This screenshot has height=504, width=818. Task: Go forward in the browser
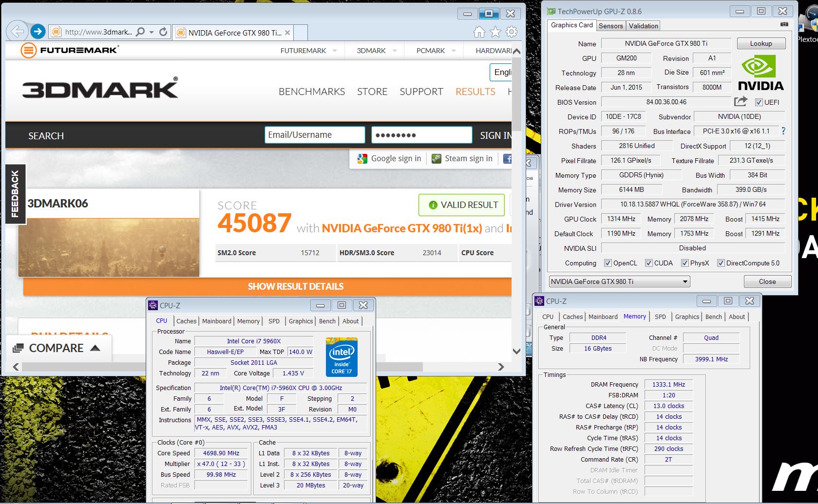(x=38, y=32)
